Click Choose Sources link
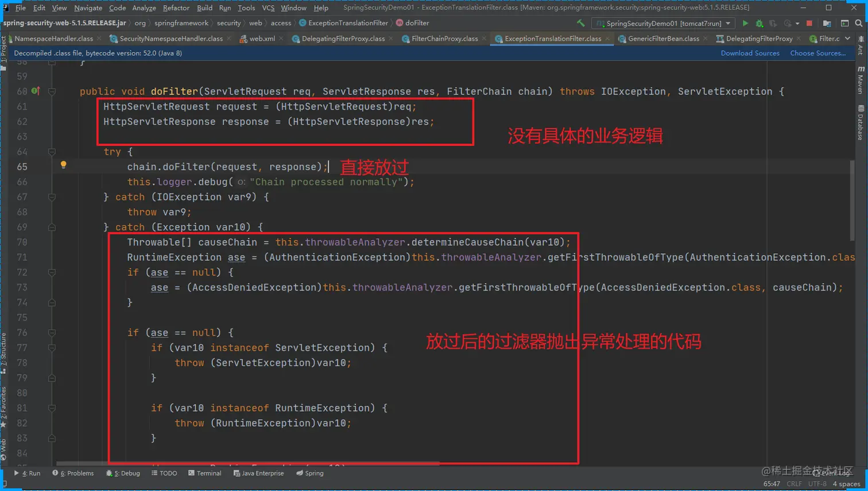The width and height of the screenshot is (868, 491). (x=817, y=53)
